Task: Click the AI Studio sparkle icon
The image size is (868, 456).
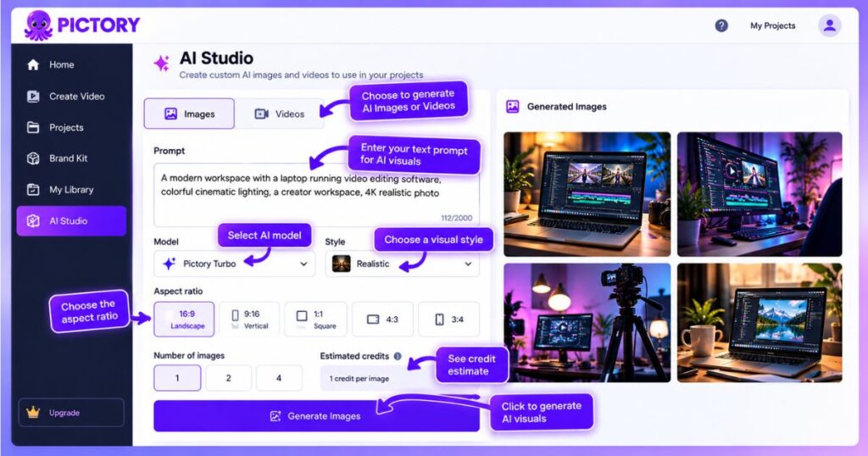Action: click(162, 64)
